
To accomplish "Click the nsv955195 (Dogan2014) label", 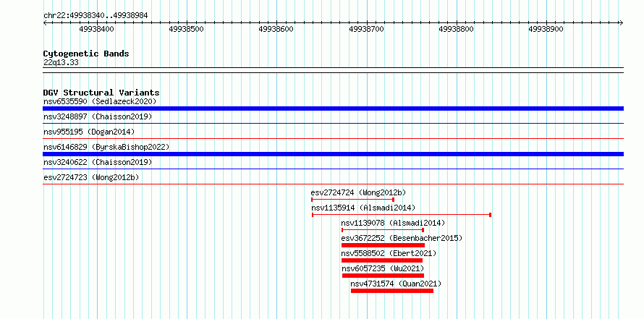I will tap(89, 132).
